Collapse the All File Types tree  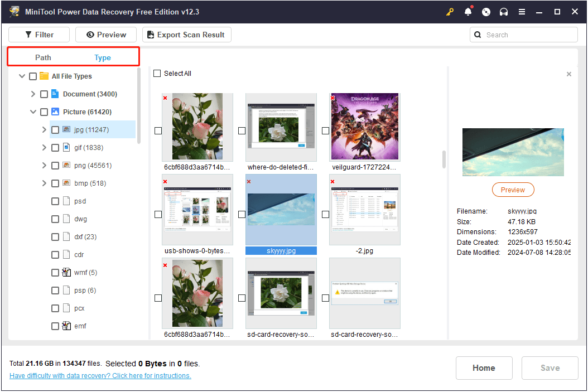pyautogui.click(x=22, y=76)
